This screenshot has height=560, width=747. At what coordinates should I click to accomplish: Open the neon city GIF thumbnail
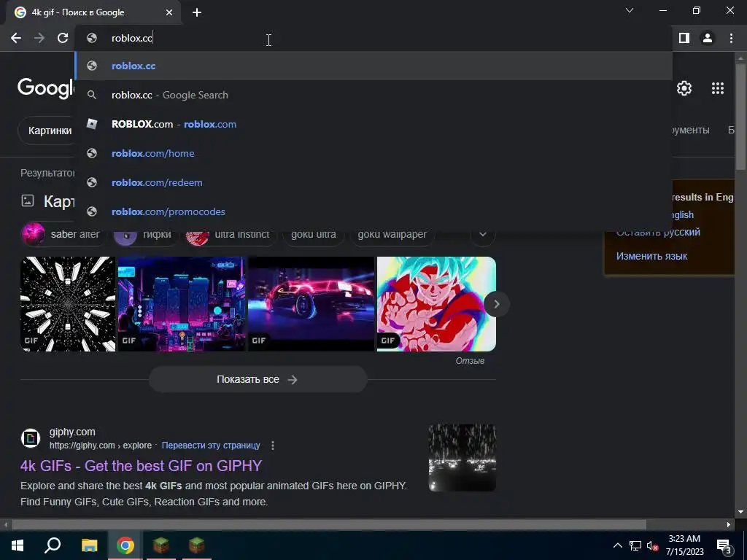[x=182, y=304]
